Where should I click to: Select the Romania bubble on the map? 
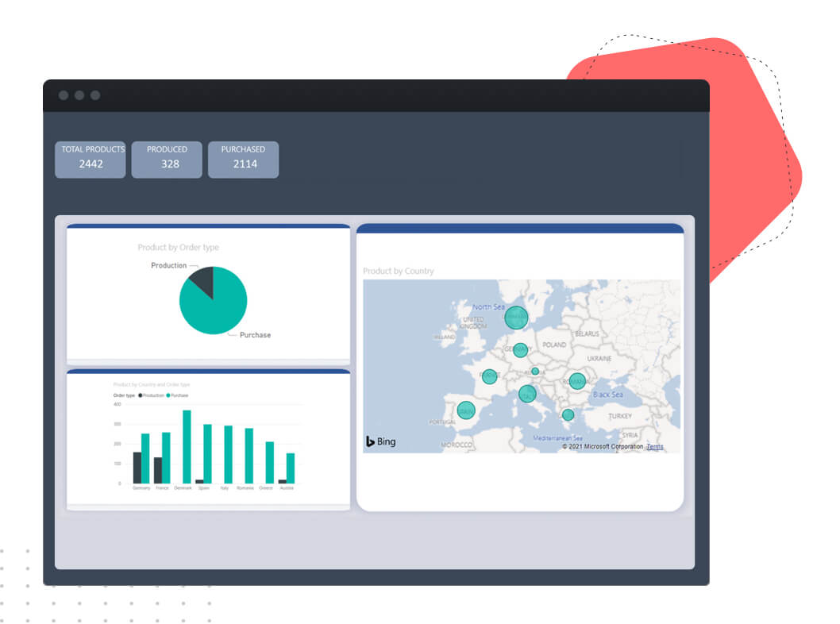pos(576,380)
